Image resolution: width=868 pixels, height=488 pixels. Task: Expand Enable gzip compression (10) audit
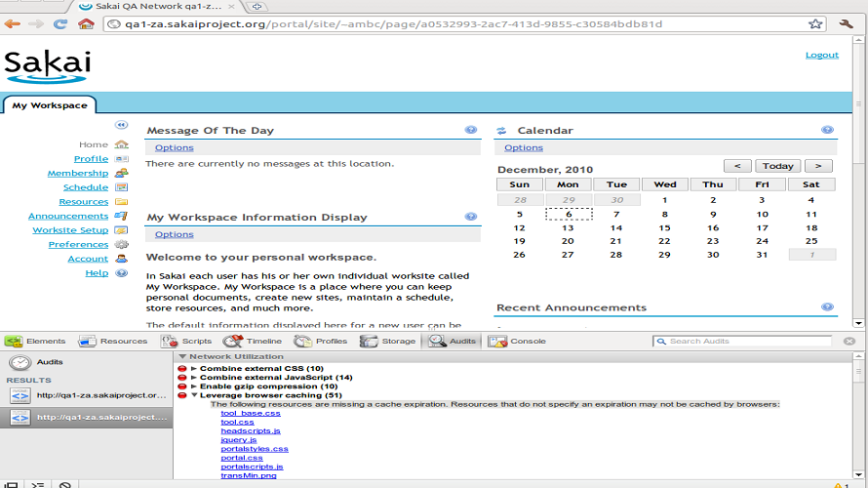tap(194, 386)
